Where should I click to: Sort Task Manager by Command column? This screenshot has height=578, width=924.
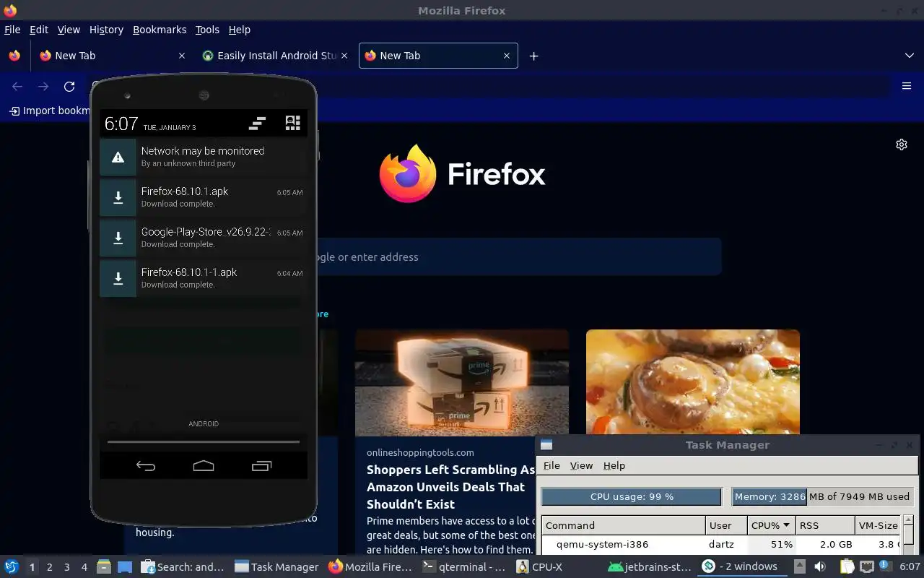coord(624,525)
